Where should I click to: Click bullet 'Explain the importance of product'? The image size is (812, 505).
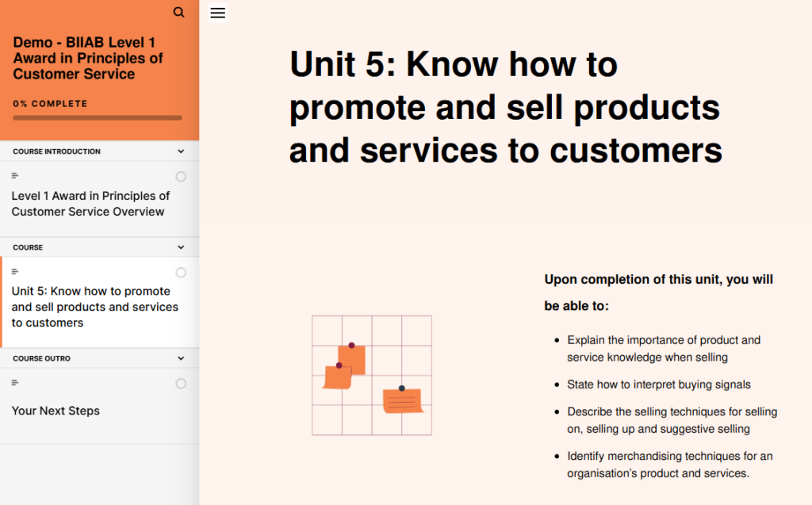664,349
